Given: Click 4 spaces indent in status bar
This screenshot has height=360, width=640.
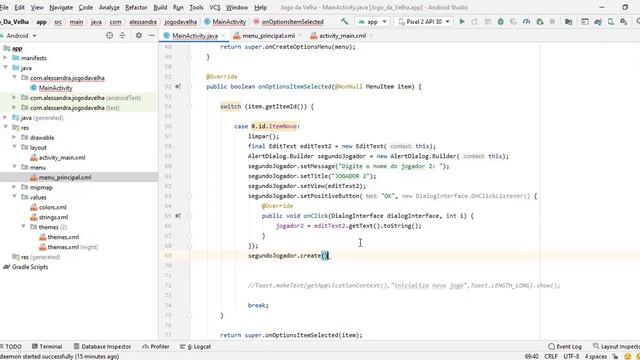Looking at the screenshot, I should pos(596,356).
